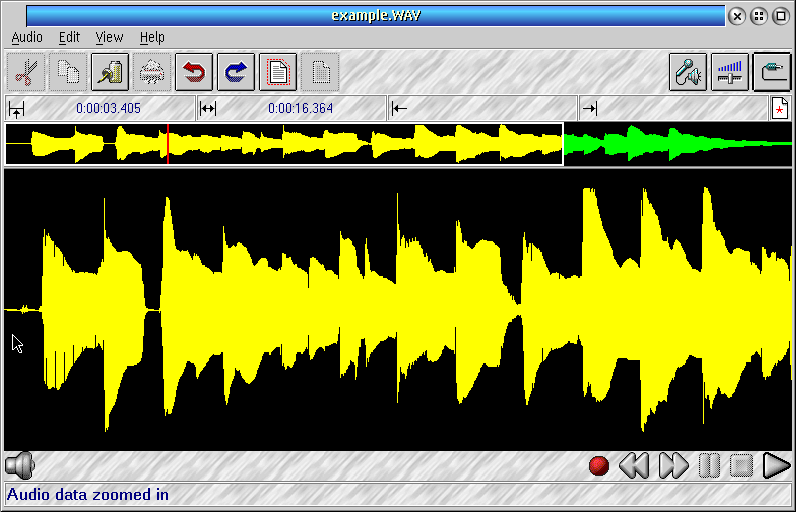
Task: Click the shredder delete toolbar icon
Action: (152, 72)
